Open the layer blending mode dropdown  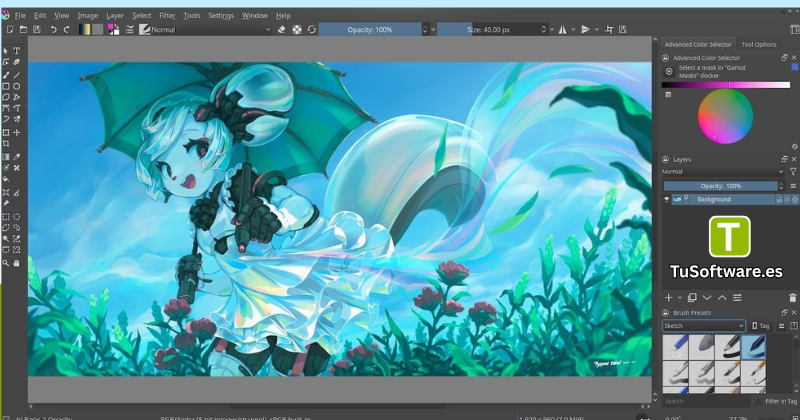[723, 171]
